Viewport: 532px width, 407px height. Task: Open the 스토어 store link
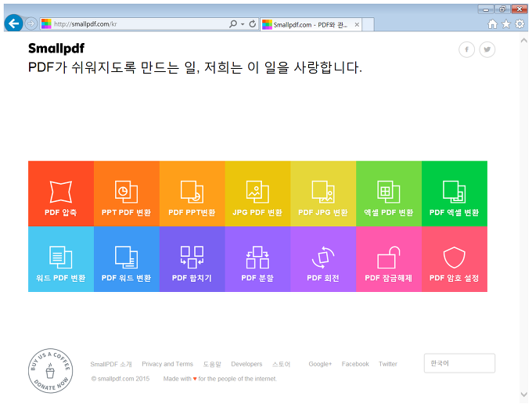pyautogui.click(x=282, y=364)
